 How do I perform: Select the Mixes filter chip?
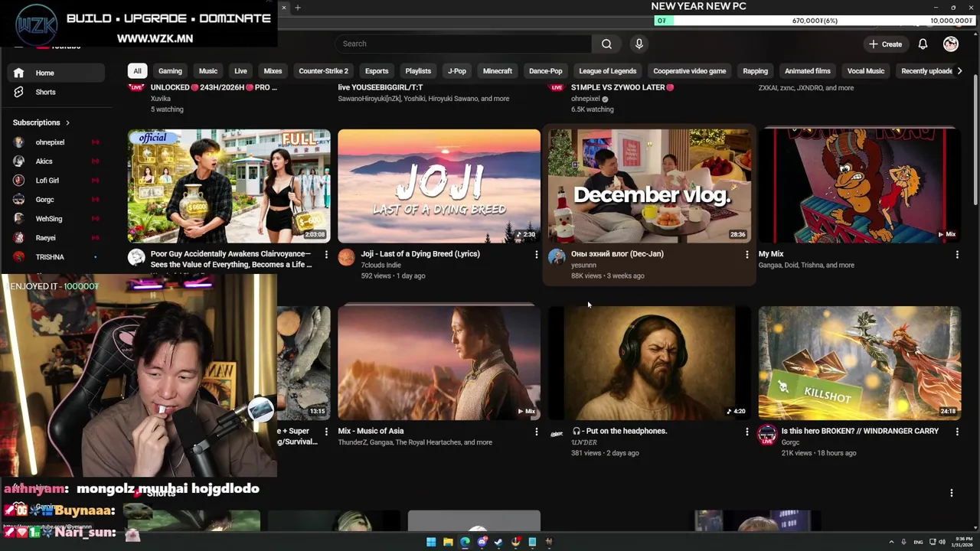coord(273,71)
